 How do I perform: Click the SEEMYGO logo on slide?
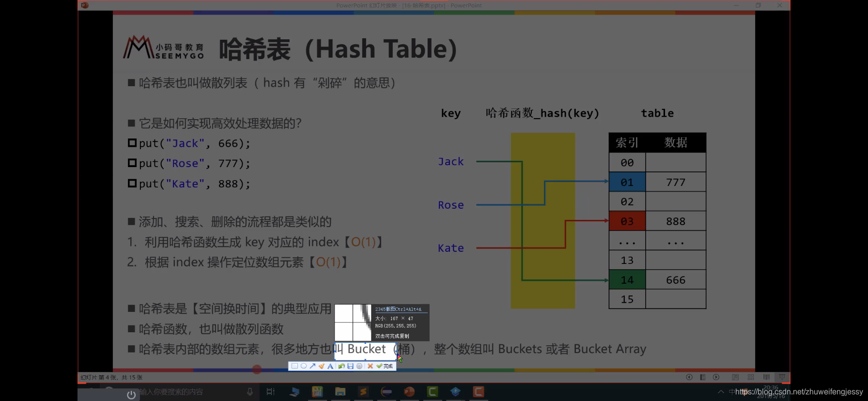(164, 47)
